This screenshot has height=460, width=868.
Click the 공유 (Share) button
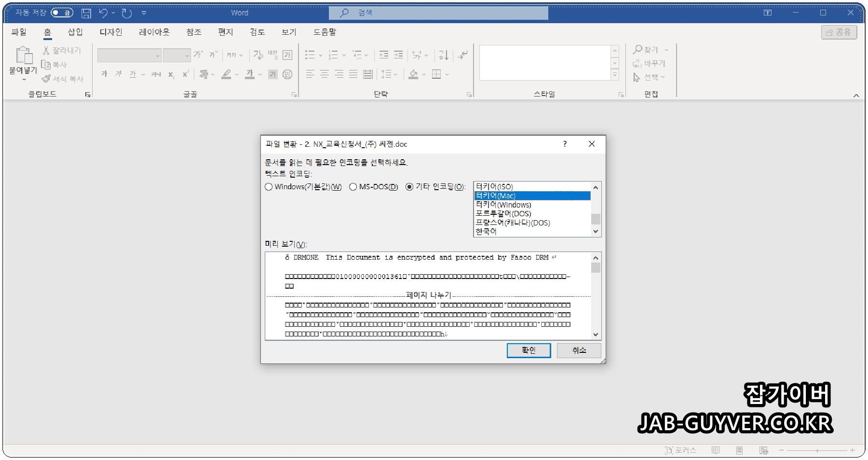pos(839,32)
